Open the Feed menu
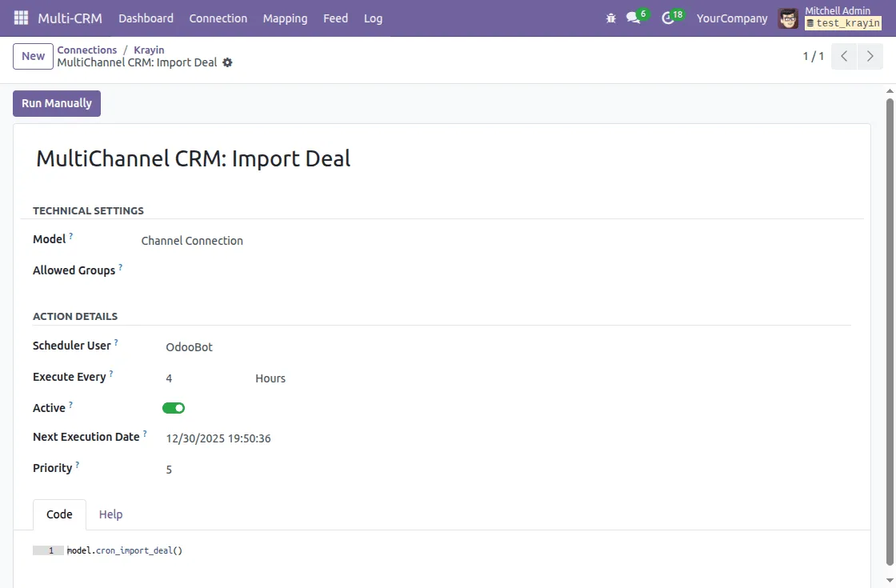This screenshot has width=896, height=588. click(x=335, y=18)
